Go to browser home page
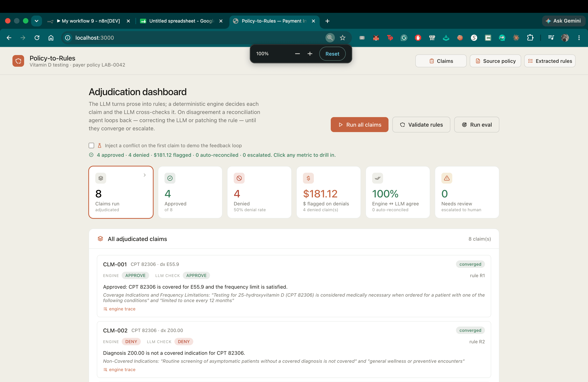 coord(51,38)
